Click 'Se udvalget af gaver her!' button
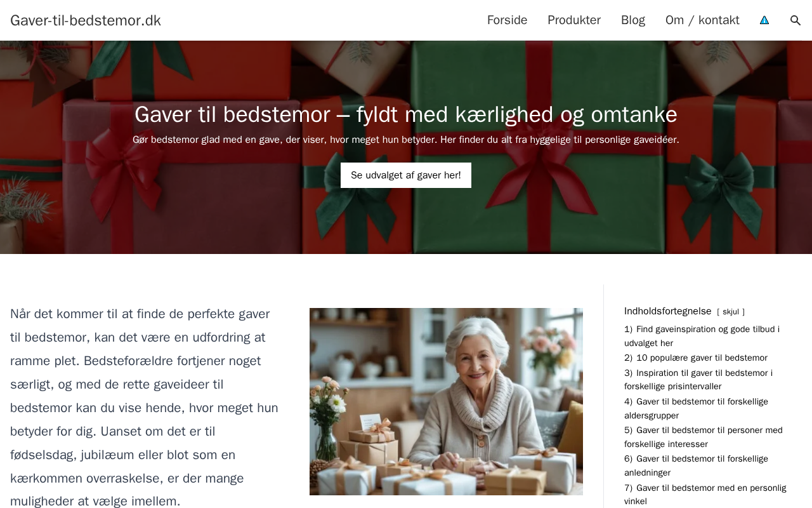Viewport: 812px width, 508px height. tap(406, 175)
